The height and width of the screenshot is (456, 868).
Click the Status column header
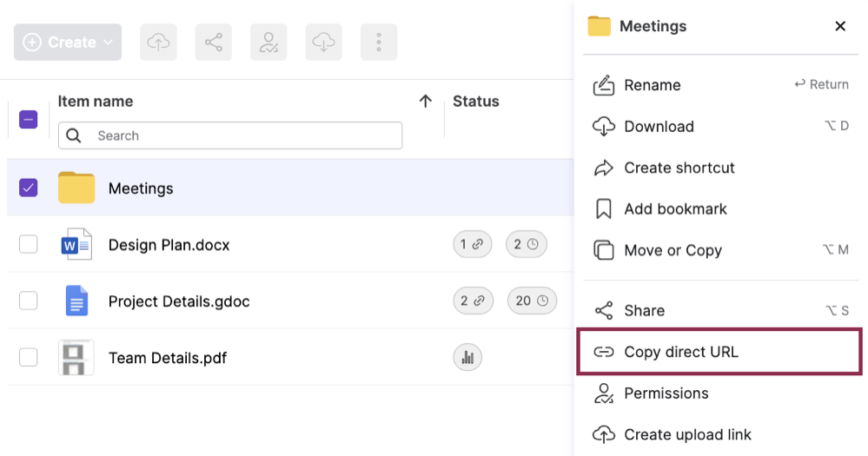[476, 102]
